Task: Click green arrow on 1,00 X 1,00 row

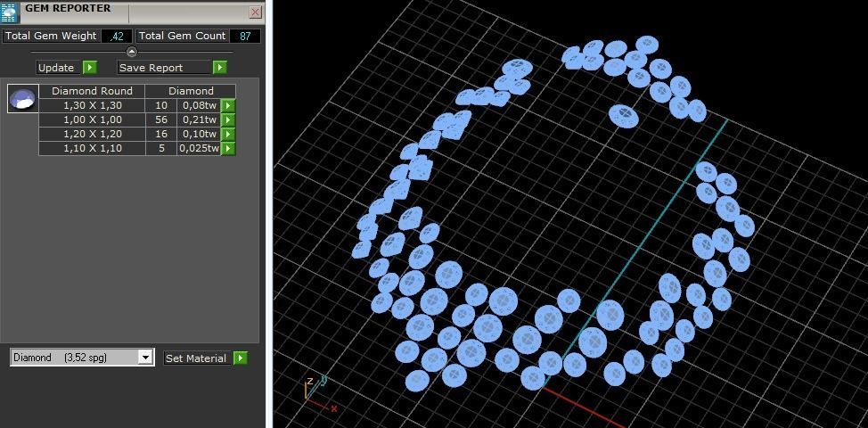Action: 228,119
